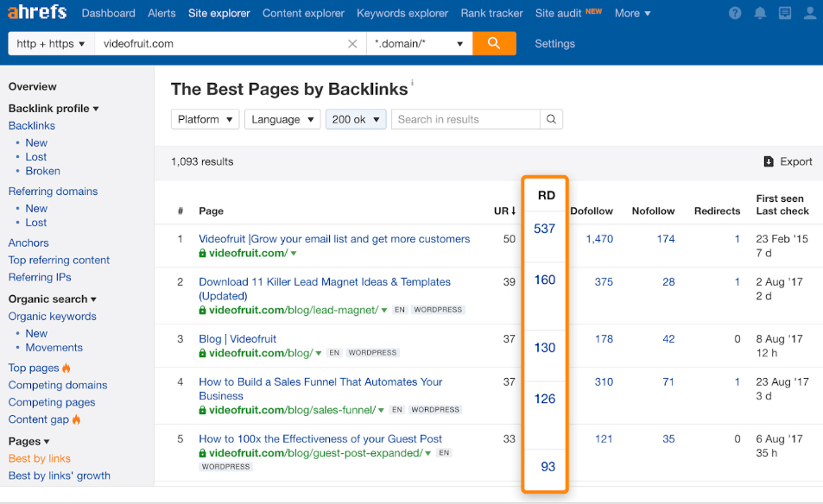Open Referring domains in the sidebar

pos(53,192)
